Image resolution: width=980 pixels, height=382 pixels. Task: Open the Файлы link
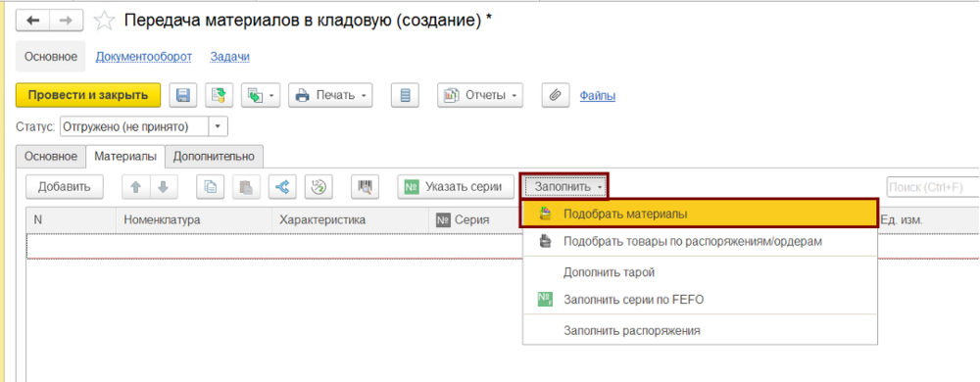(x=598, y=96)
